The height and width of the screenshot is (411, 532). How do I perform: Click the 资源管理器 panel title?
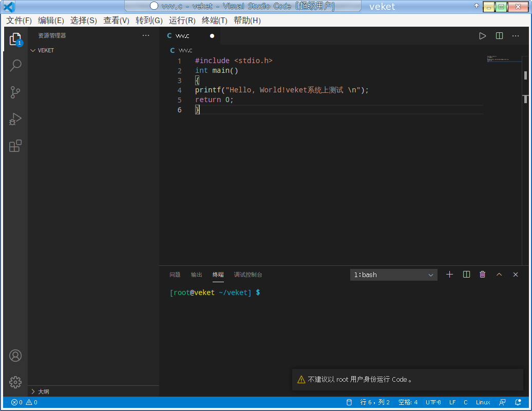coord(52,35)
